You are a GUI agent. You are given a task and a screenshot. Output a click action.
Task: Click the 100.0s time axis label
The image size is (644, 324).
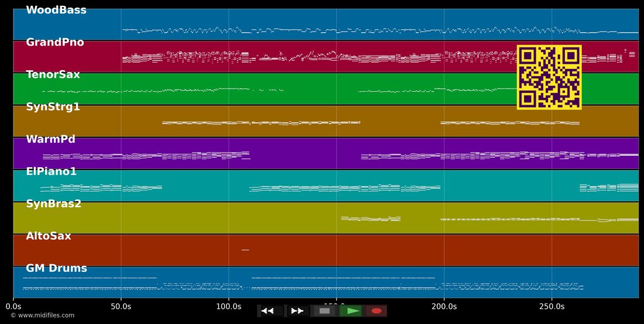pos(229,306)
